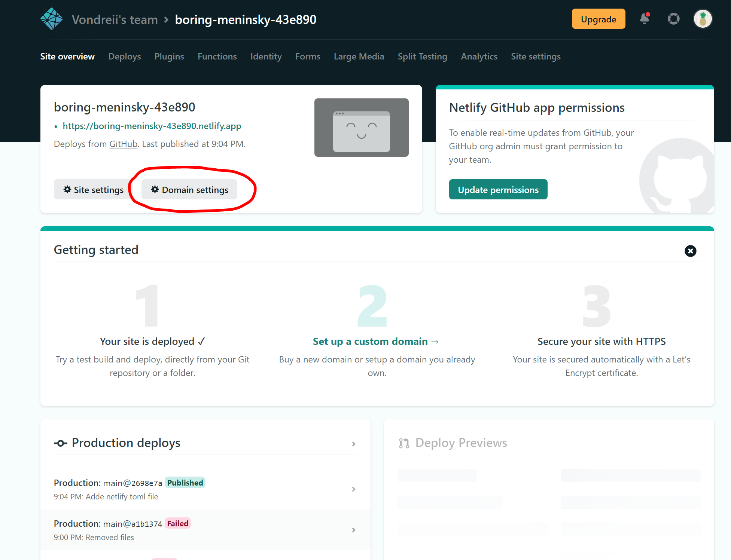Open the support lifebuoy icon
Screen dimensions: 731x560
[x=673, y=19]
